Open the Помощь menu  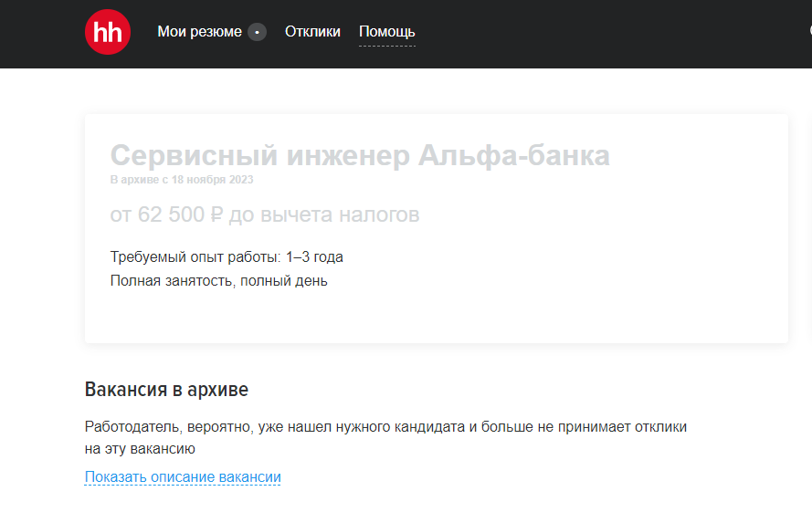tap(387, 32)
